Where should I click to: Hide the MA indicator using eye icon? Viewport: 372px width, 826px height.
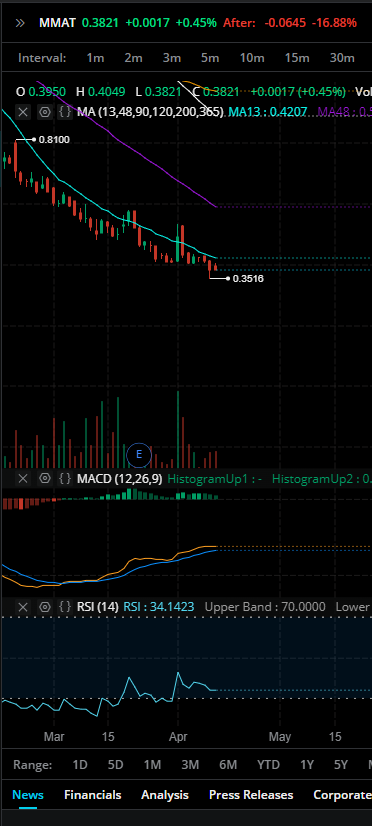coord(45,112)
